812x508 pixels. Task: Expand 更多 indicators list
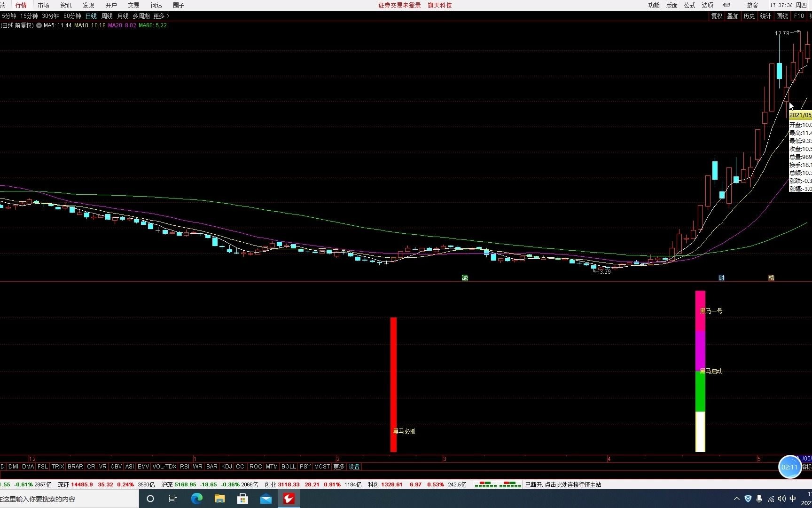(x=339, y=467)
